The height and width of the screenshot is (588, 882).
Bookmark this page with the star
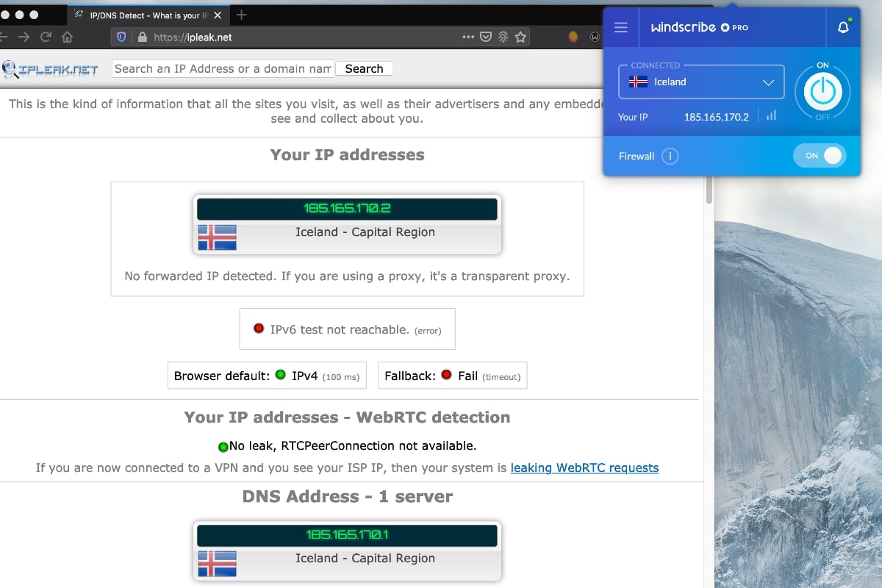click(x=520, y=37)
